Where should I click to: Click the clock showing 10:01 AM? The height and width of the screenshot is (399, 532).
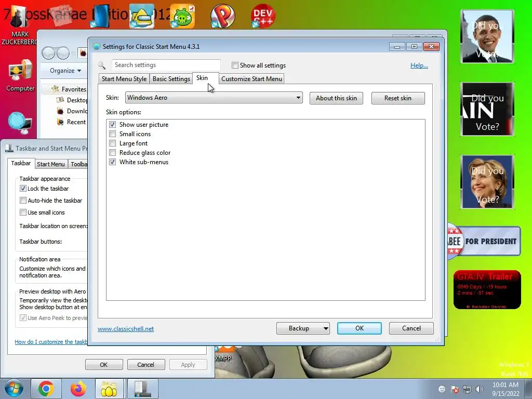point(506,389)
